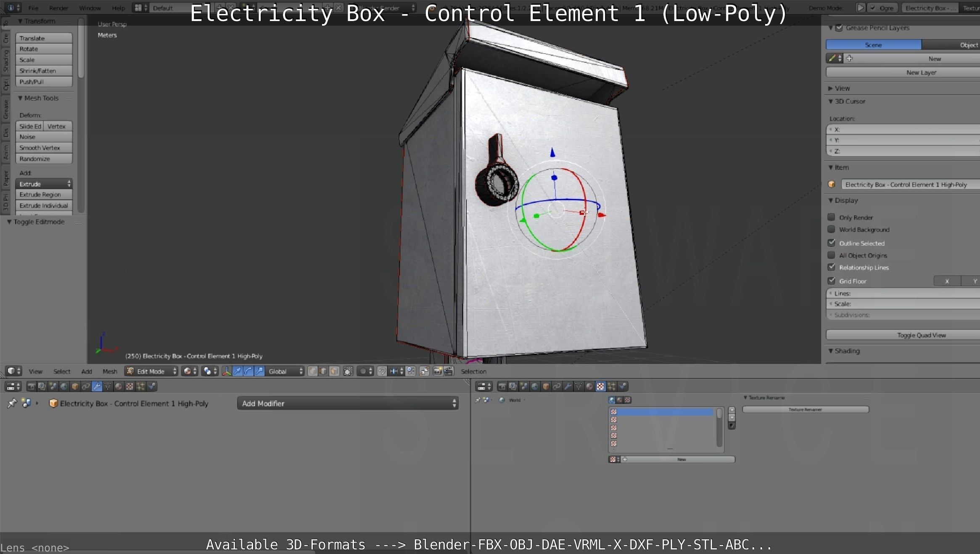Open the Edit Mode dropdown
Viewport: 980px width, 554px height.
(x=151, y=371)
